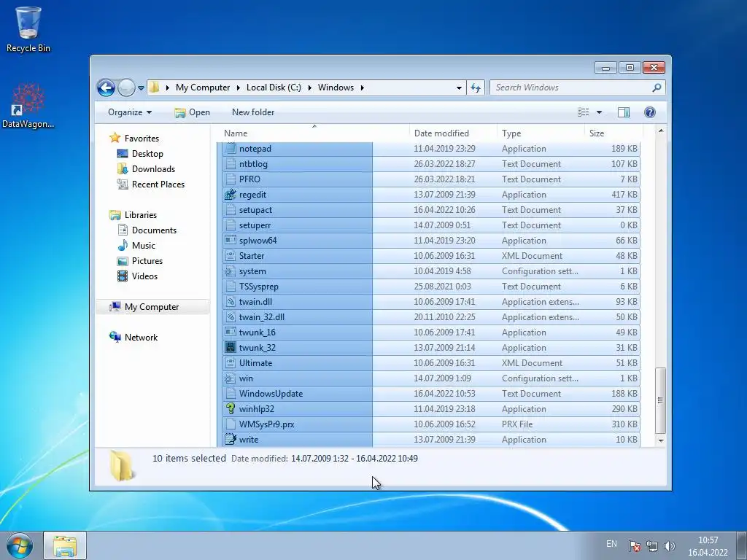Open the Organize dropdown menu
The image size is (747, 560).
130,112
